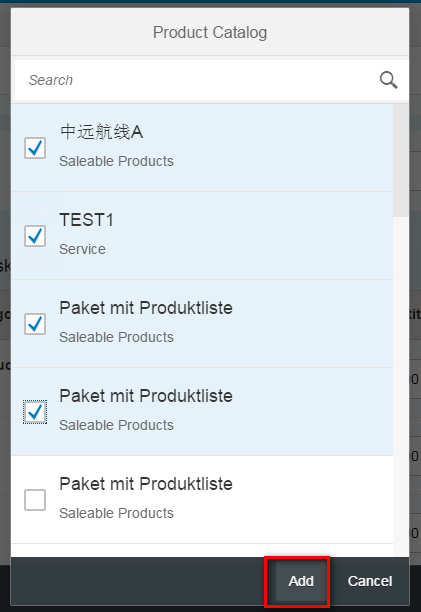Uncheck the first Paket mit Produktliste checkbox
This screenshot has width=421, height=612.
pos(35,324)
